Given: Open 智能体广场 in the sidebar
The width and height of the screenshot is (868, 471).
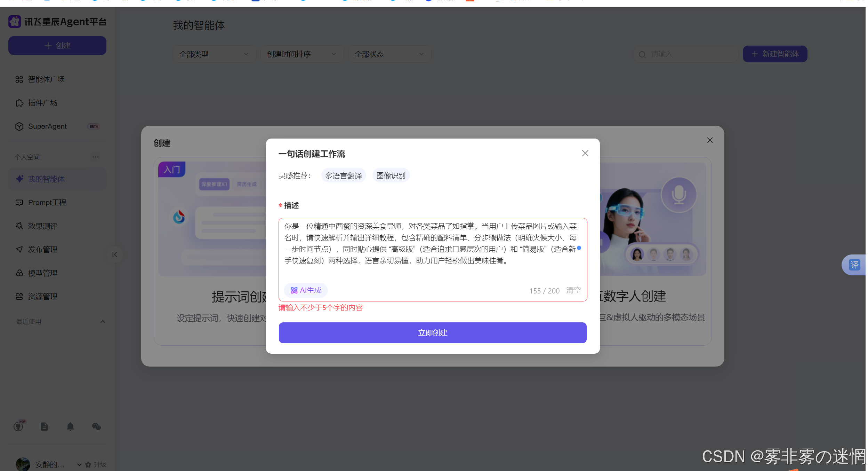Looking at the screenshot, I should coord(46,79).
